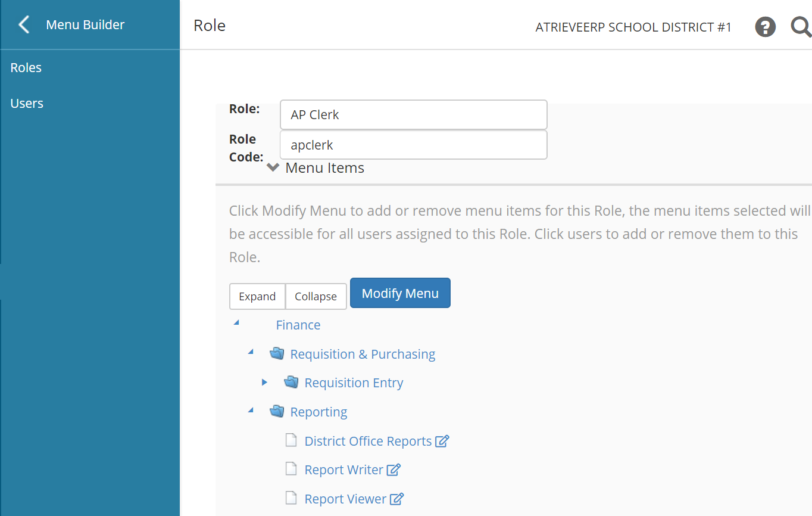Click the Role name input field
Image resolution: width=812 pixels, height=516 pixels.
tap(413, 115)
